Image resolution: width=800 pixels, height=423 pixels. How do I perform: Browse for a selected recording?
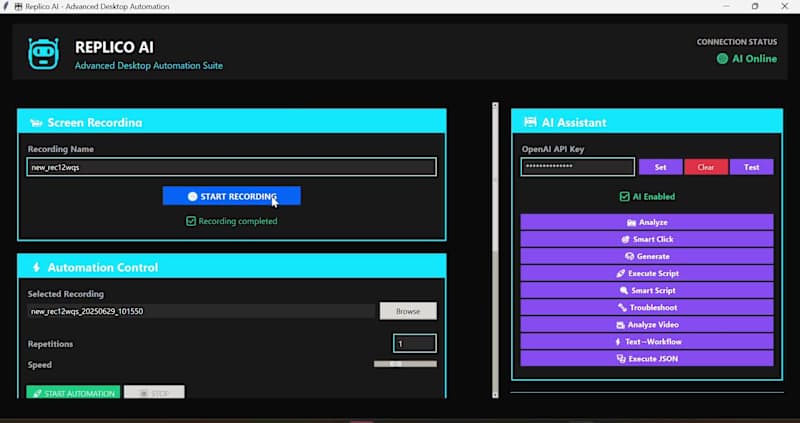(408, 311)
